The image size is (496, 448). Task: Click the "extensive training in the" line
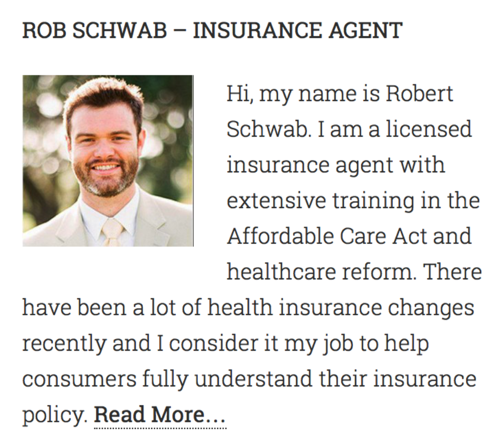[x=354, y=200]
